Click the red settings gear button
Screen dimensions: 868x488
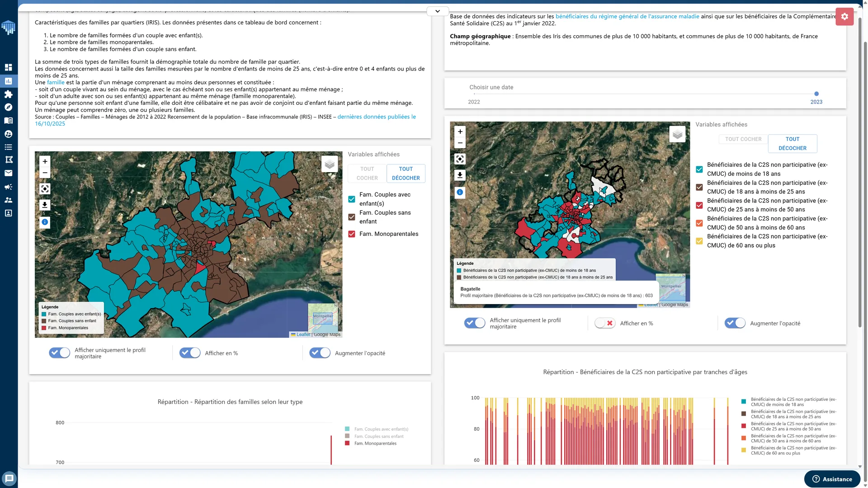pos(844,17)
